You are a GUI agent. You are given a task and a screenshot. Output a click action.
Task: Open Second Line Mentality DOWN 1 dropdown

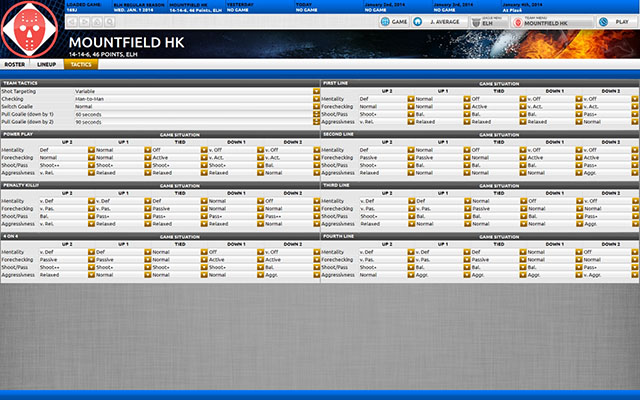click(x=579, y=150)
